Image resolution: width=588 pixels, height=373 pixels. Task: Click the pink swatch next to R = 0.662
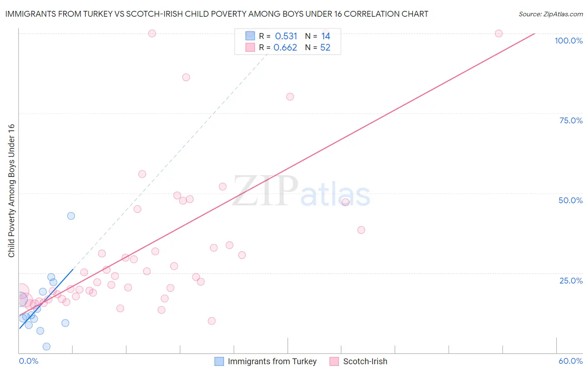click(x=250, y=47)
